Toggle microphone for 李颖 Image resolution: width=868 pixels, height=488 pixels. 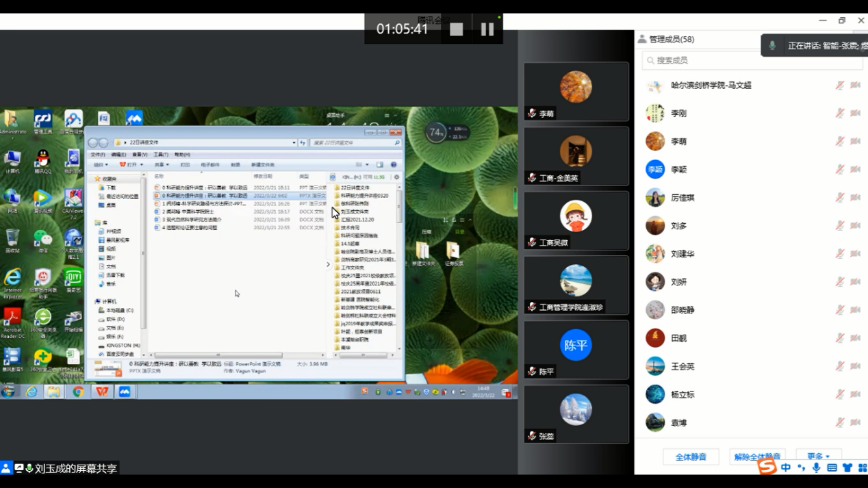[839, 169]
